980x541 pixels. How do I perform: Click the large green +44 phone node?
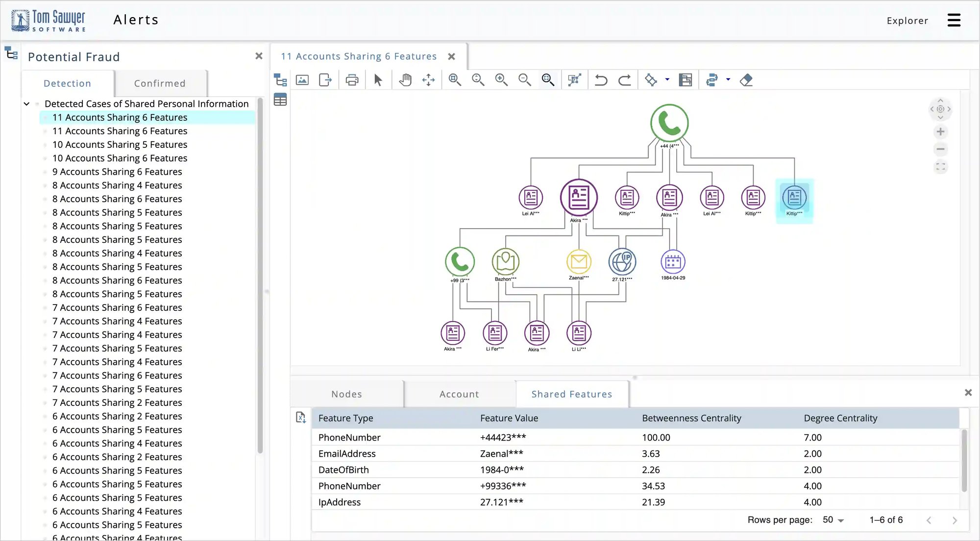click(669, 123)
